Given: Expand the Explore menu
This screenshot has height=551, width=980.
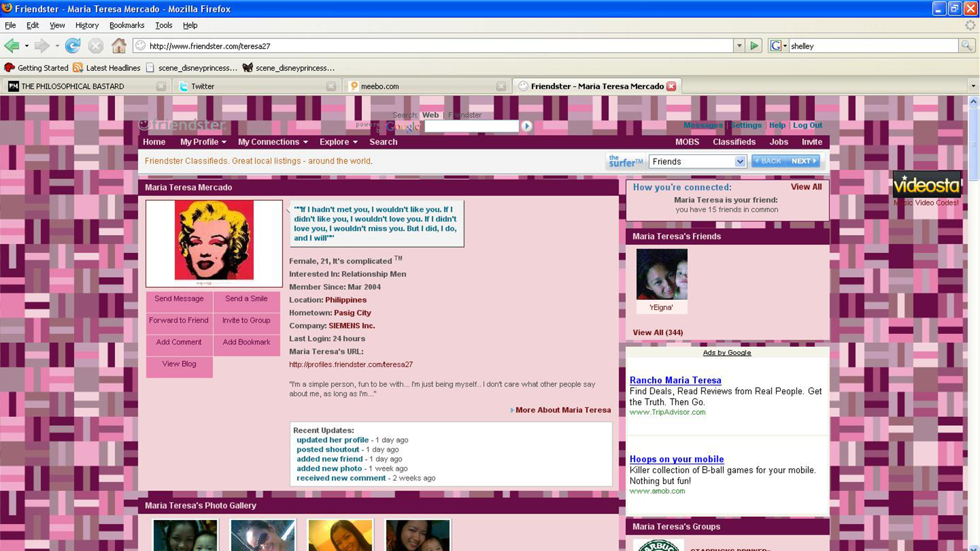Looking at the screenshot, I should pos(338,142).
